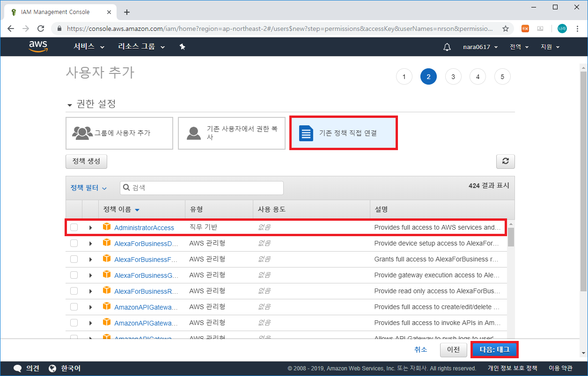Go to wizard step 5
This screenshot has height=376, width=588.
point(502,77)
